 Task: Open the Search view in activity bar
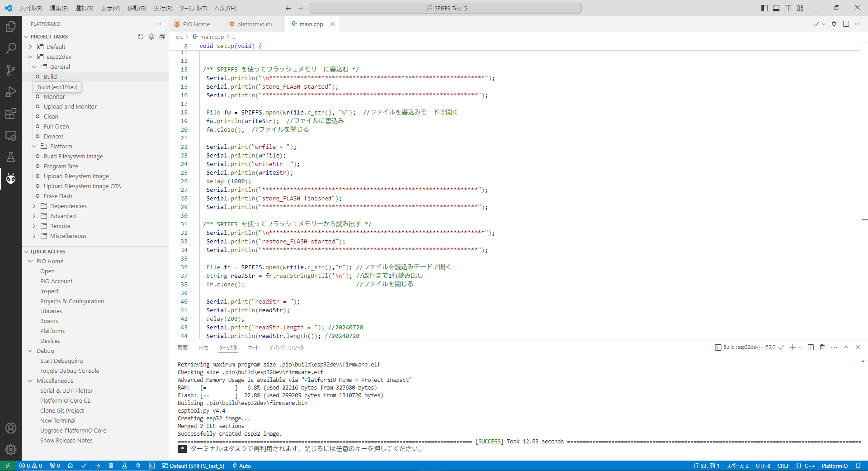click(x=11, y=48)
